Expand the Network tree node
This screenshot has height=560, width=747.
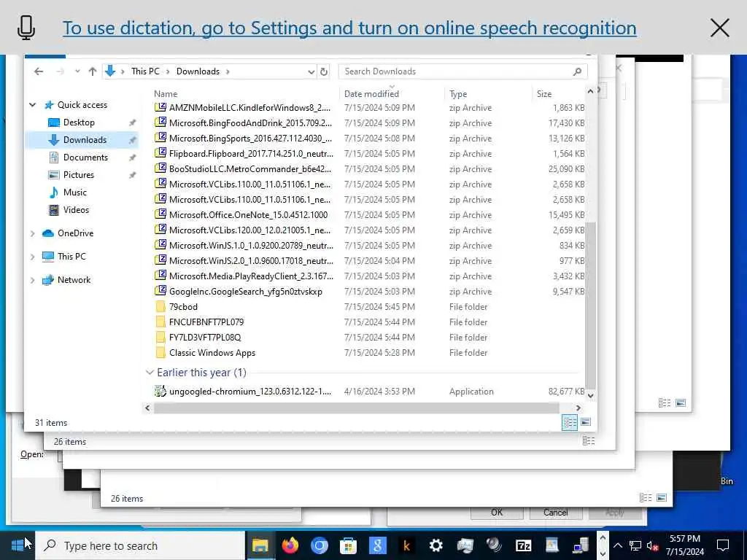(x=32, y=280)
